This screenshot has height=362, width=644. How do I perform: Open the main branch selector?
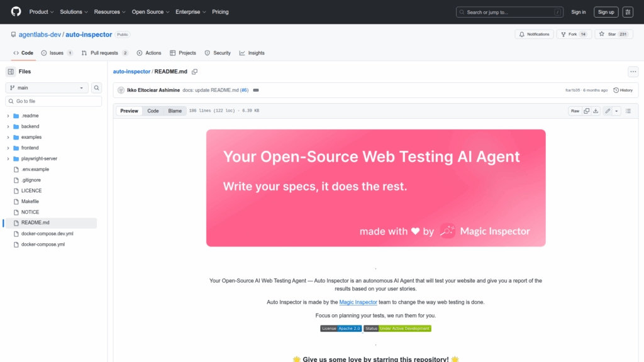click(47, 88)
